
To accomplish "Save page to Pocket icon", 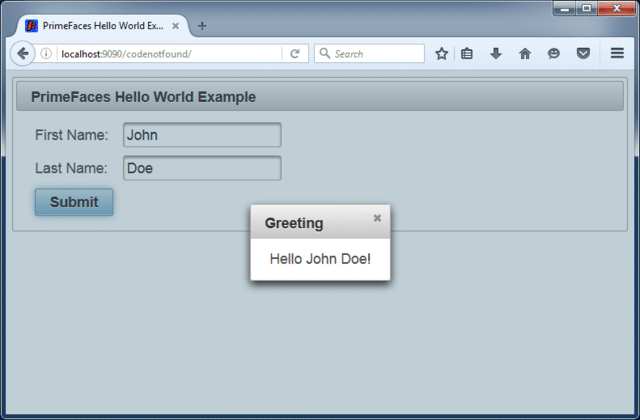I will (x=583, y=53).
